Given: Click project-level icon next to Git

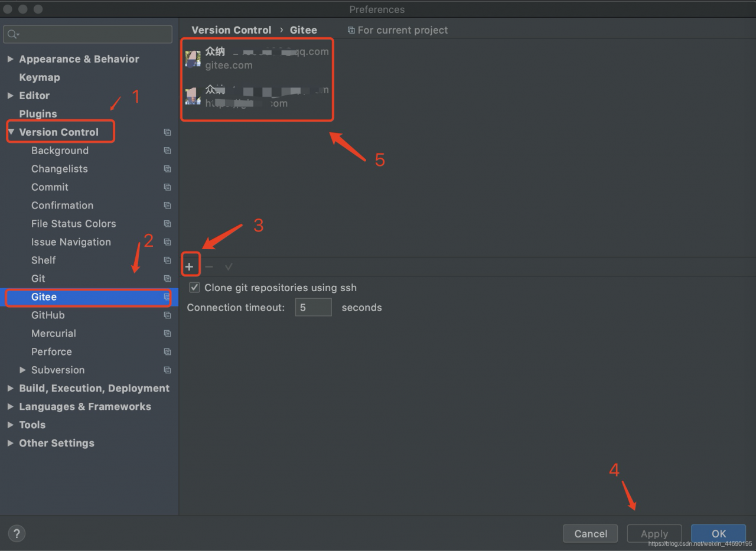Looking at the screenshot, I should tap(167, 279).
